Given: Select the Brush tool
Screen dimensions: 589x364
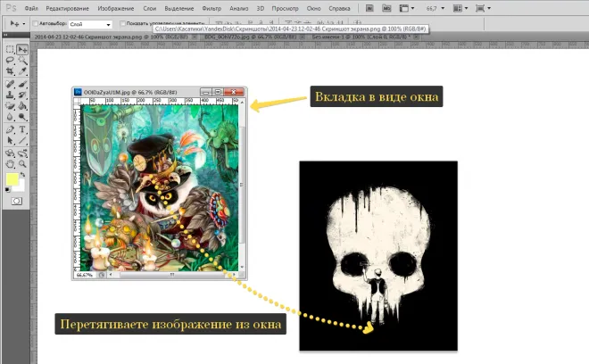Looking at the screenshot, I should pyautogui.click(x=22, y=84).
